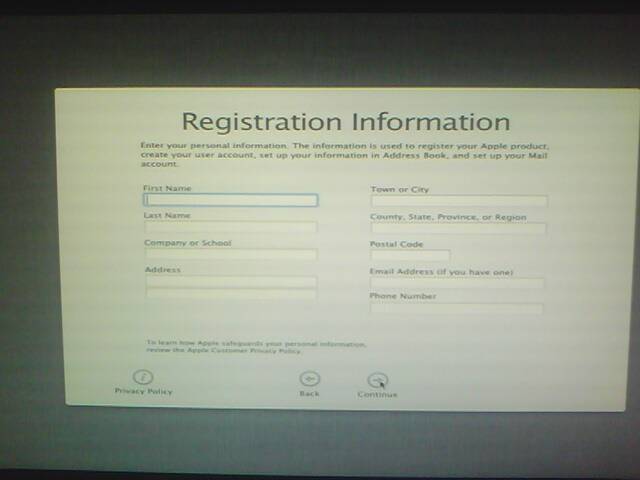Focus the First Name input field
The width and height of the screenshot is (640, 480).
click(231, 200)
